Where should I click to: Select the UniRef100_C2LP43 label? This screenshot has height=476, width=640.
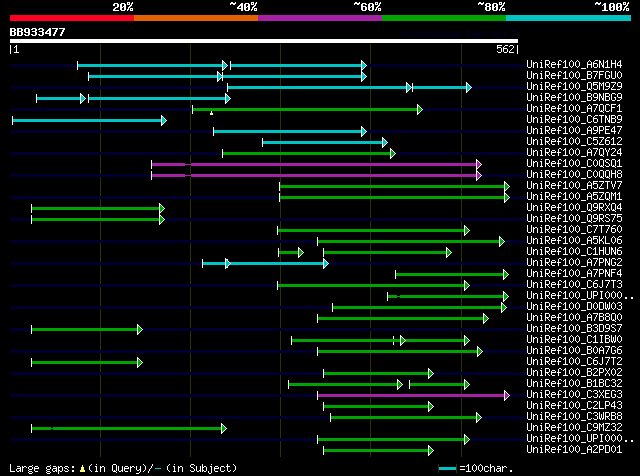click(x=574, y=406)
